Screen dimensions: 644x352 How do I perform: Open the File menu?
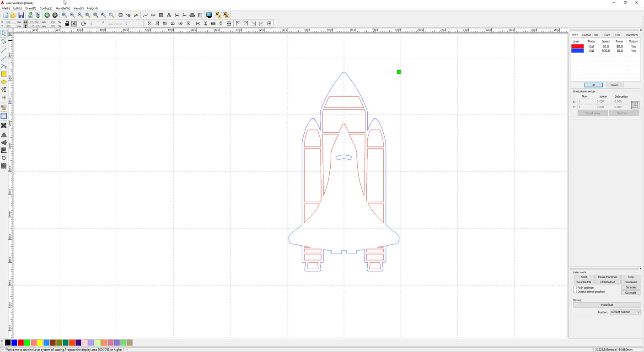(5, 8)
